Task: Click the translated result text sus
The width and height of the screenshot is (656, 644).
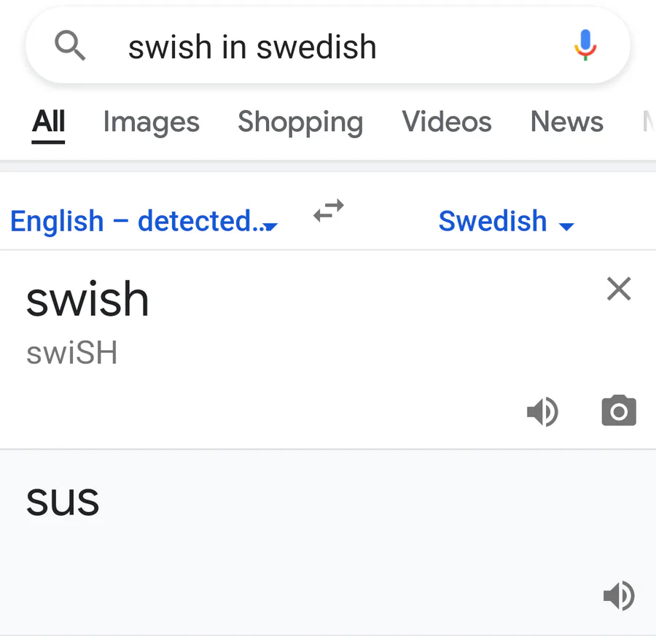Action: (63, 500)
